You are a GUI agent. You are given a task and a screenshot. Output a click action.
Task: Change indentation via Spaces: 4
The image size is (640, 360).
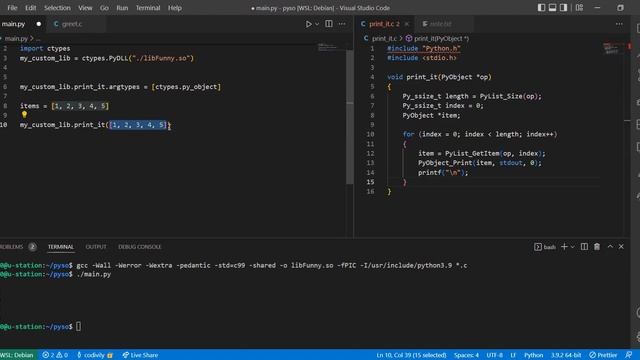coord(466,355)
